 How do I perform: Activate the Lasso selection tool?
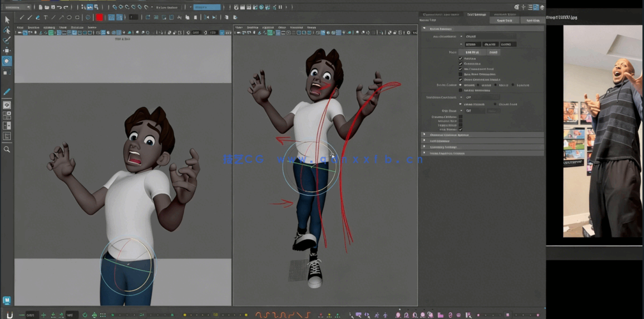[x=7, y=30]
